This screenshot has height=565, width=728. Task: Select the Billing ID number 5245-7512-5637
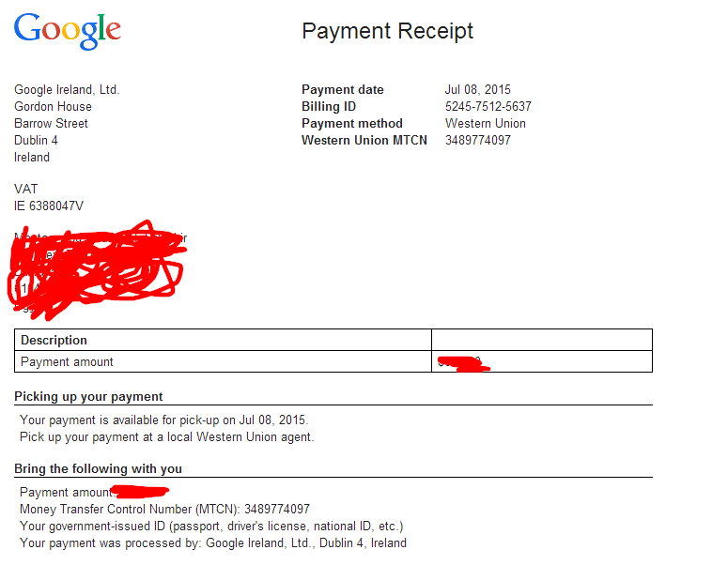pyautogui.click(x=488, y=107)
